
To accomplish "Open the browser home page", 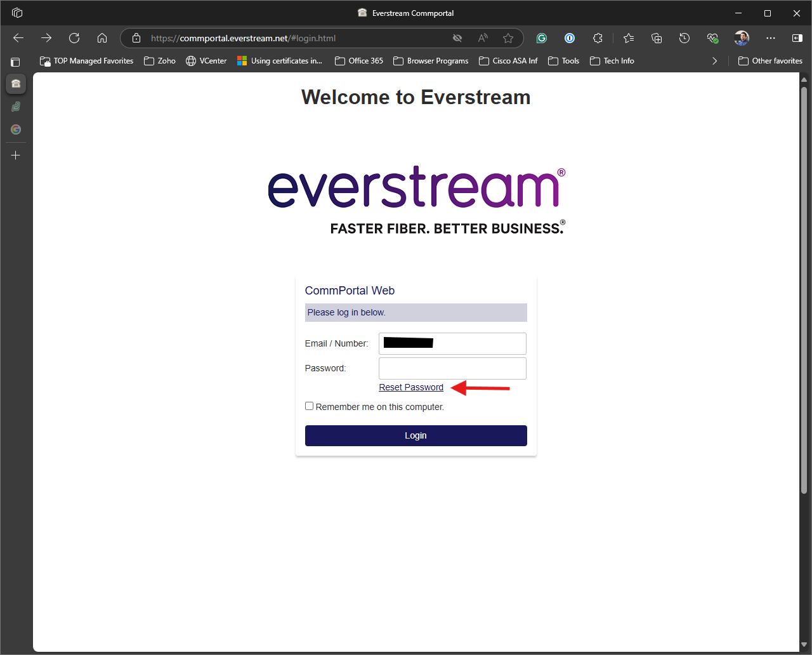I will [102, 38].
